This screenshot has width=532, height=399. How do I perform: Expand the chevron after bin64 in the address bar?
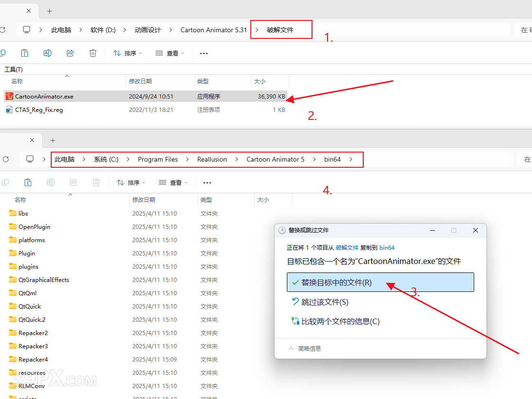point(351,159)
